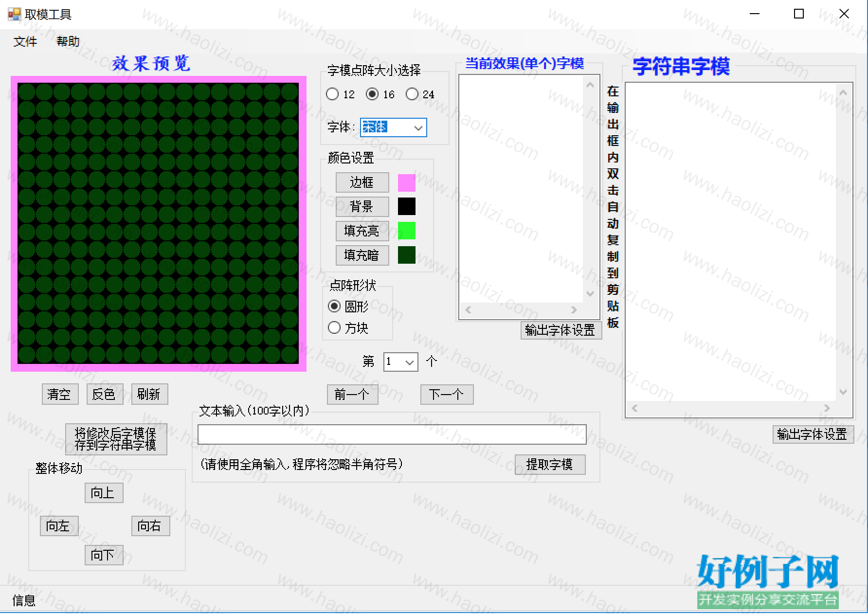Click the 背景 color button

click(x=362, y=206)
